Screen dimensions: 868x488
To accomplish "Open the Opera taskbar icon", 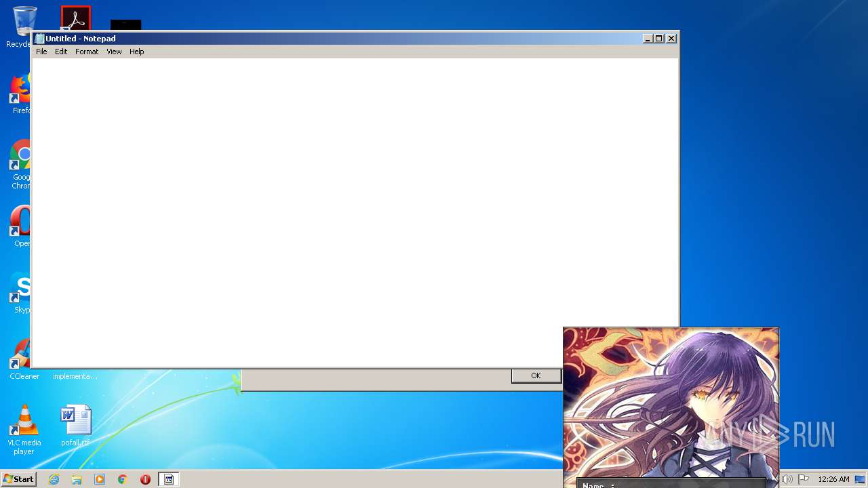I will click(x=145, y=479).
